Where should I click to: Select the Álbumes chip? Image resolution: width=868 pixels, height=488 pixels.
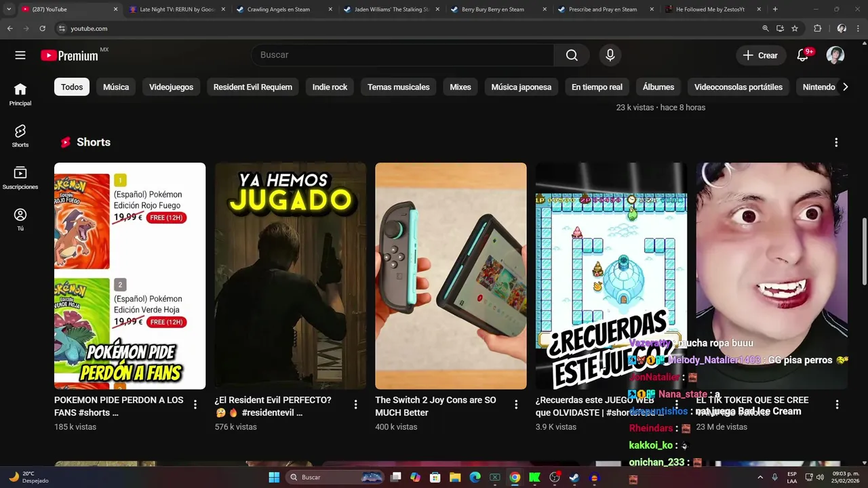(658, 87)
